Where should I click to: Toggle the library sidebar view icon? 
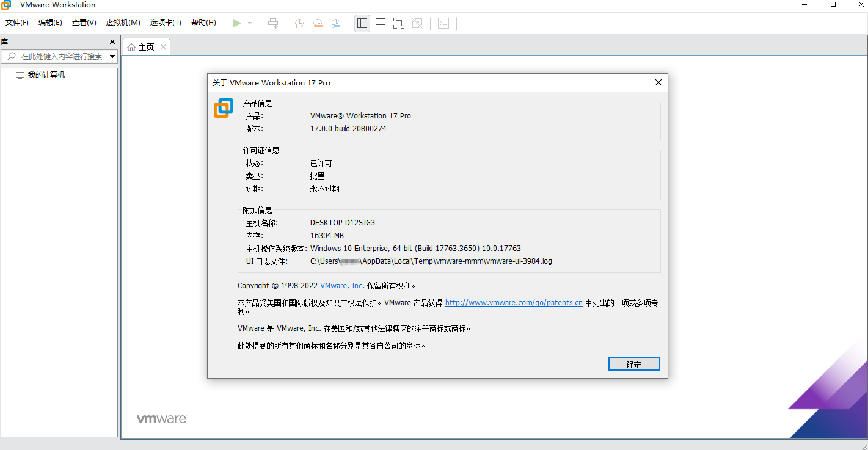pyautogui.click(x=362, y=23)
